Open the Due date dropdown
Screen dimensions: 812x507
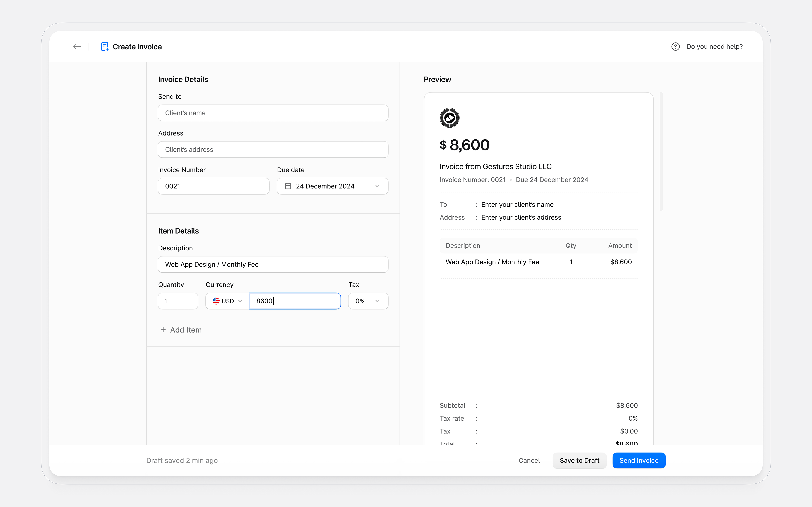(377, 186)
